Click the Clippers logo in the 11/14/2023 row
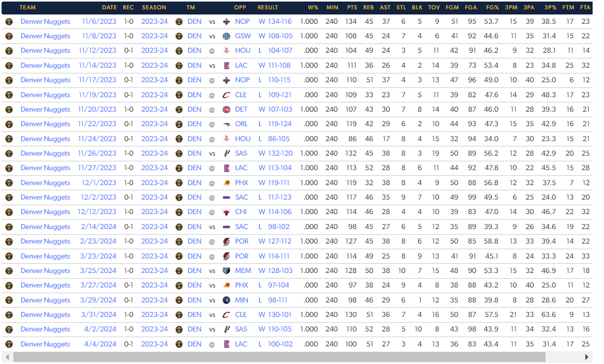The width and height of the screenshot is (604, 364). [x=227, y=66]
